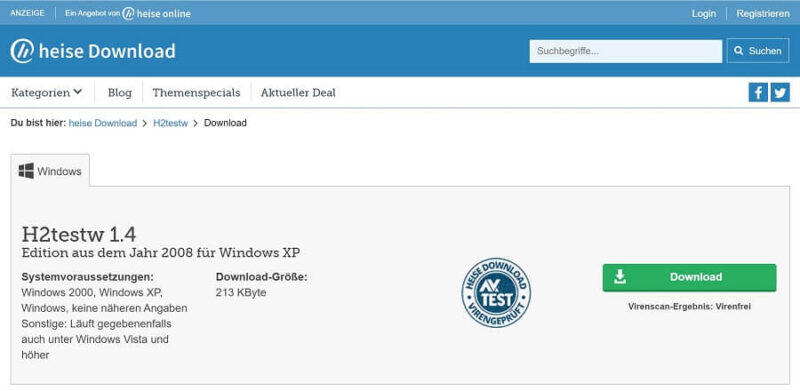Viewport: 800px width, 391px height.
Task: Click the AV-Test Virengeprüft seal
Action: [x=496, y=292]
